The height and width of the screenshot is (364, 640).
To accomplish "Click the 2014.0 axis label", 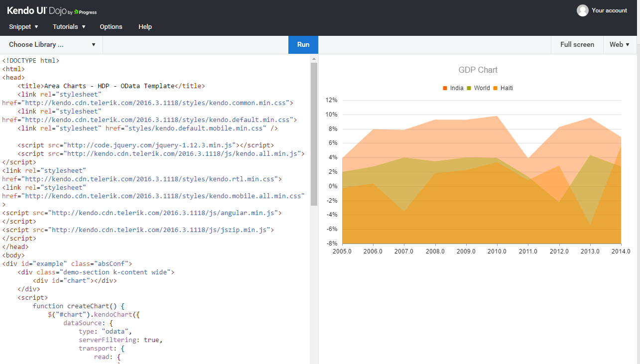I will tap(621, 251).
